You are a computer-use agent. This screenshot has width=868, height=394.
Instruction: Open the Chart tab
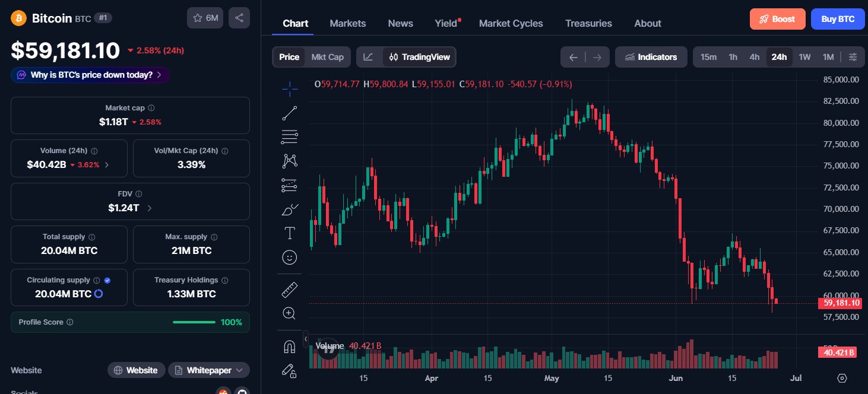point(295,23)
